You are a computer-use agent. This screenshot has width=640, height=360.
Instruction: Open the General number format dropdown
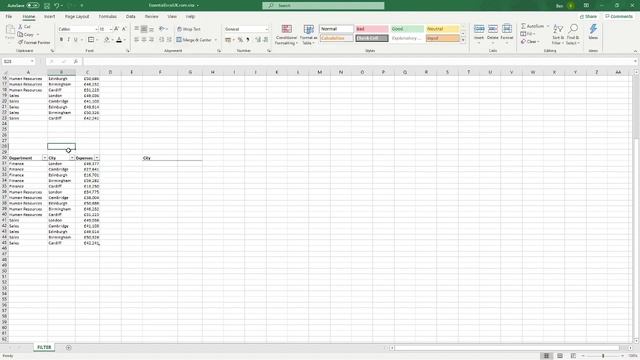(x=267, y=29)
